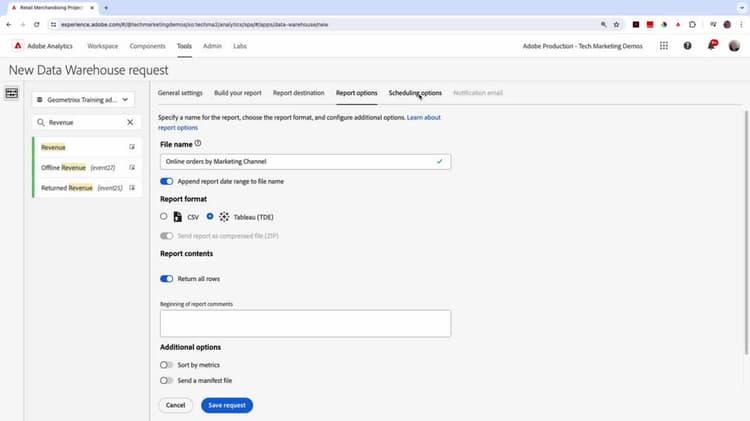Open the notifications bell icon

pyautogui.click(x=711, y=46)
